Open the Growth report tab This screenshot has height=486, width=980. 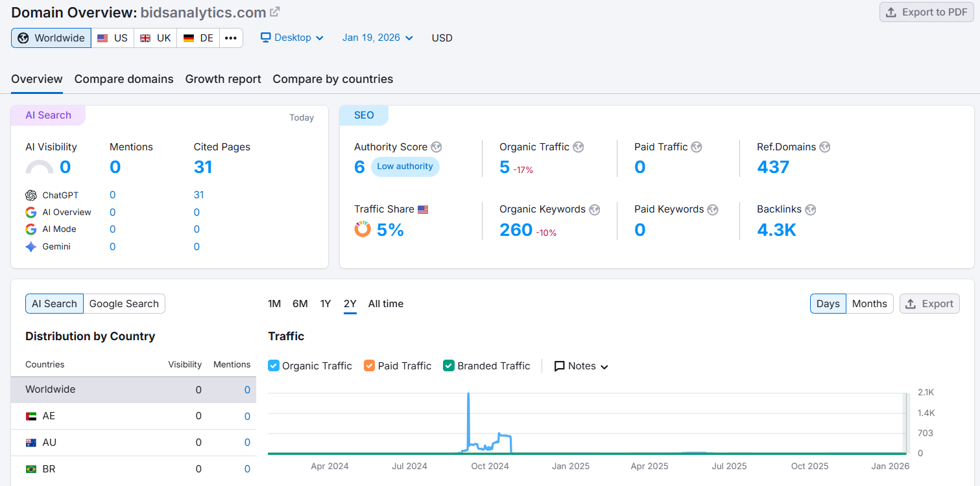pyautogui.click(x=223, y=79)
